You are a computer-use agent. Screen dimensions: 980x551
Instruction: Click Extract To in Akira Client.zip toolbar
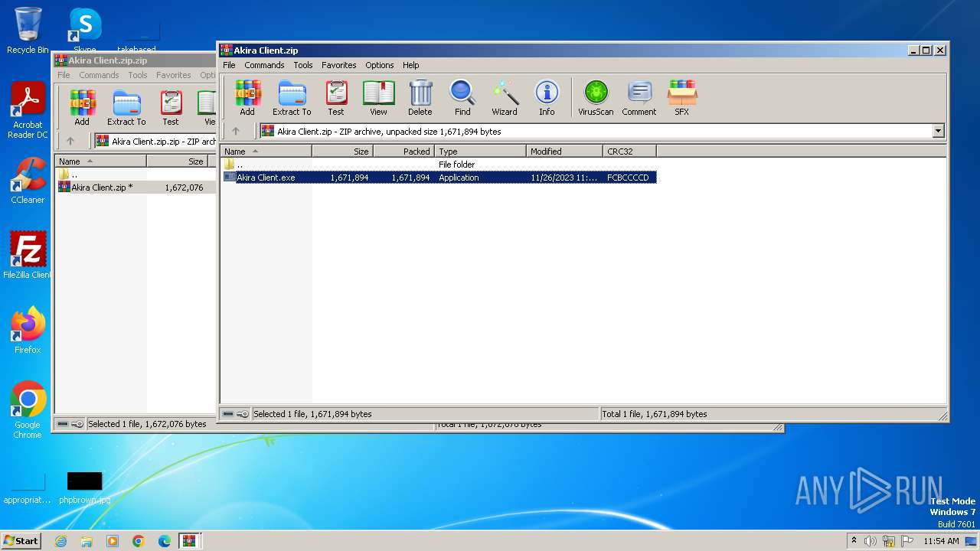pyautogui.click(x=292, y=97)
